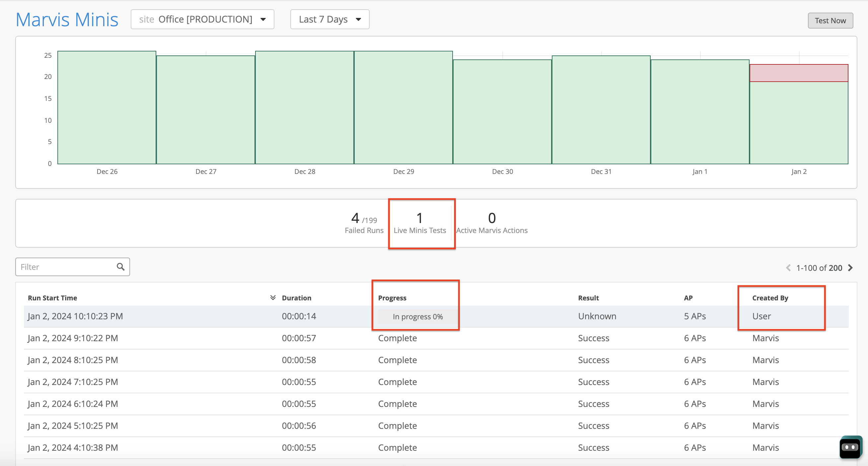Image resolution: width=868 pixels, height=466 pixels.
Task: Click the Dec 26 bar in chart
Action: click(x=107, y=108)
